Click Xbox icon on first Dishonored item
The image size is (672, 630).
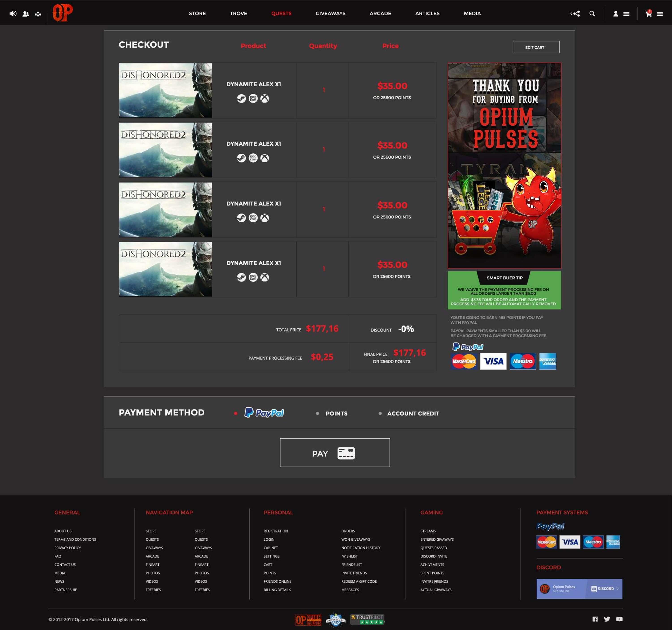pyautogui.click(x=265, y=98)
